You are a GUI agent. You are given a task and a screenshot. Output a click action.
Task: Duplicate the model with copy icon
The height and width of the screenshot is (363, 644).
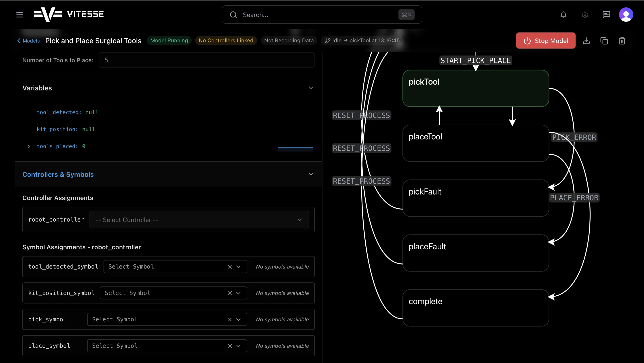[x=604, y=41]
